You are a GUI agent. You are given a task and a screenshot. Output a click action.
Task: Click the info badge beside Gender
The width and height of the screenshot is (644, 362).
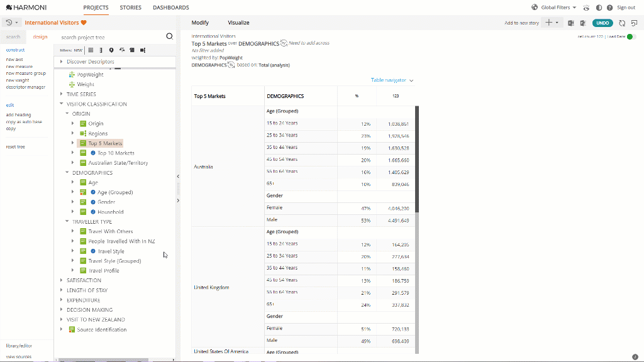(93, 202)
